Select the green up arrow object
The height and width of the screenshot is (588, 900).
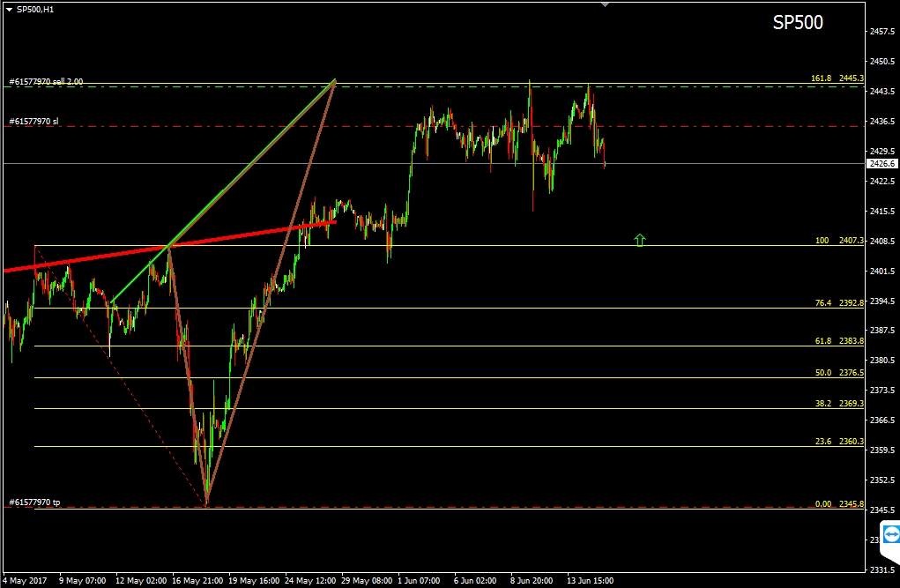coord(640,240)
